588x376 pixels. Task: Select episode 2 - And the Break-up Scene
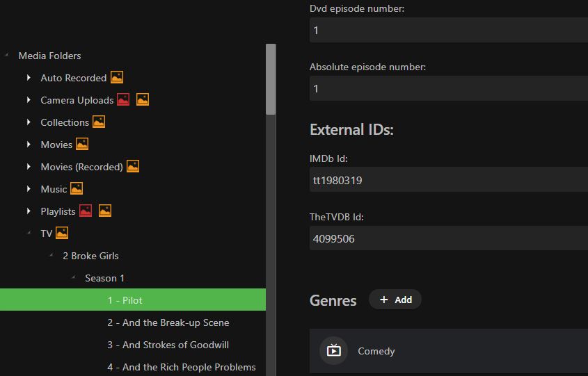(168, 322)
